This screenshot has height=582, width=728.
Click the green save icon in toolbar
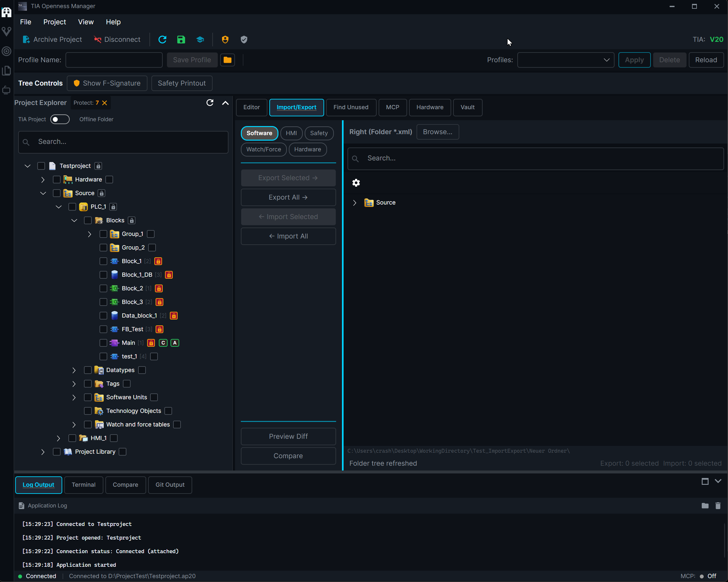(x=181, y=40)
